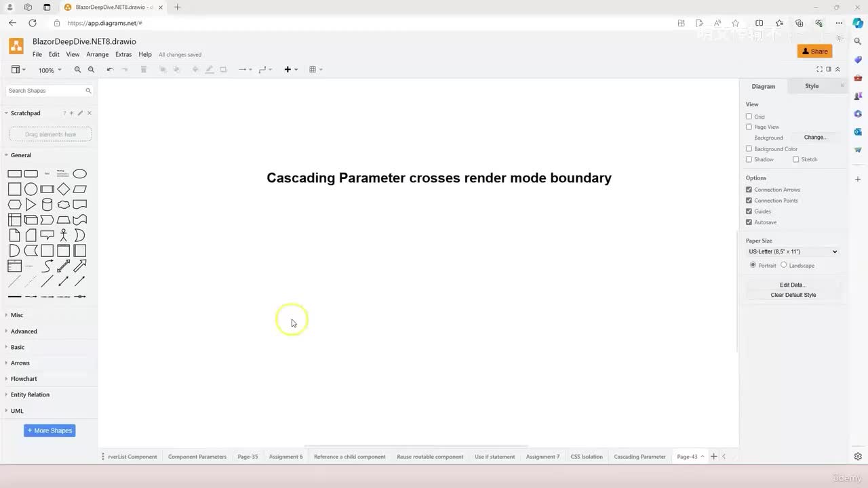This screenshot has height=488, width=868.
Task: Open the browser Favorites star-list icon
Action: tap(779, 23)
